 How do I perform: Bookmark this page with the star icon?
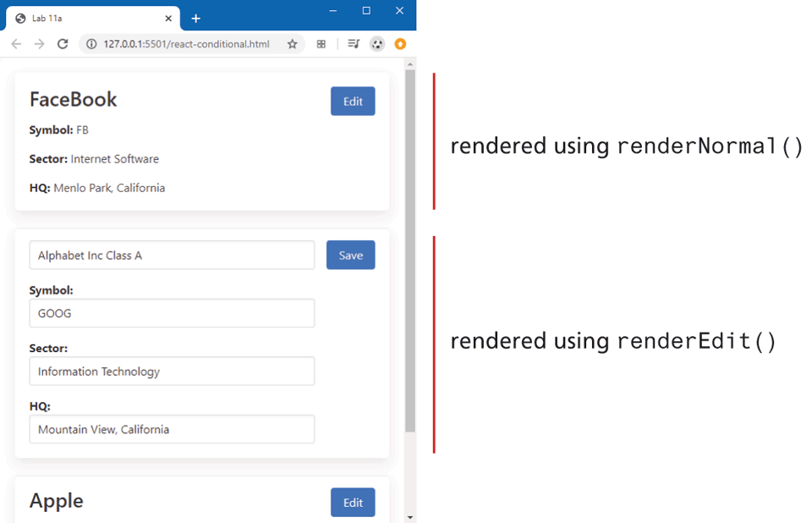click(x=293, y=44)
